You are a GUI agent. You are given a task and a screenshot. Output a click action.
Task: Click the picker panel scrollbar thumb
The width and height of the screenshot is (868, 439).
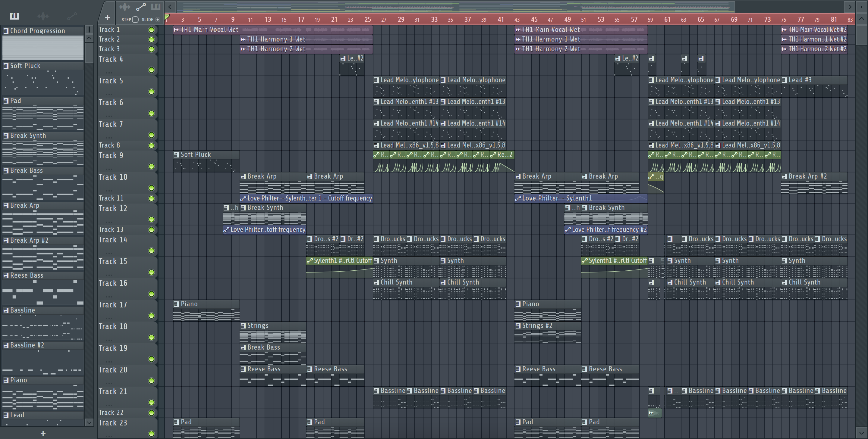click(x=89, y=52)
